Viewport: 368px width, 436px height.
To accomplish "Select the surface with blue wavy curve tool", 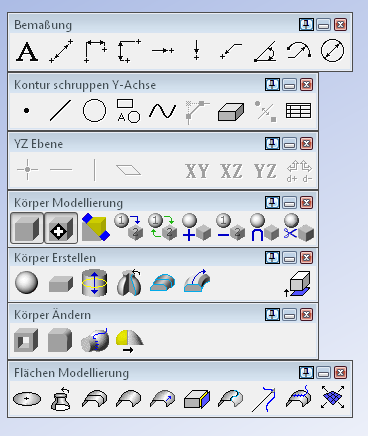I will (x=299, y=397).
